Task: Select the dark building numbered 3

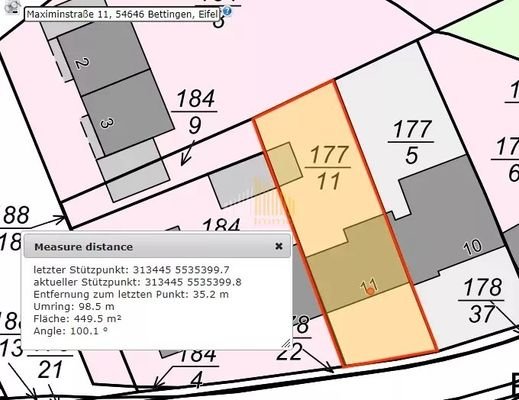Action: (128, 113)
